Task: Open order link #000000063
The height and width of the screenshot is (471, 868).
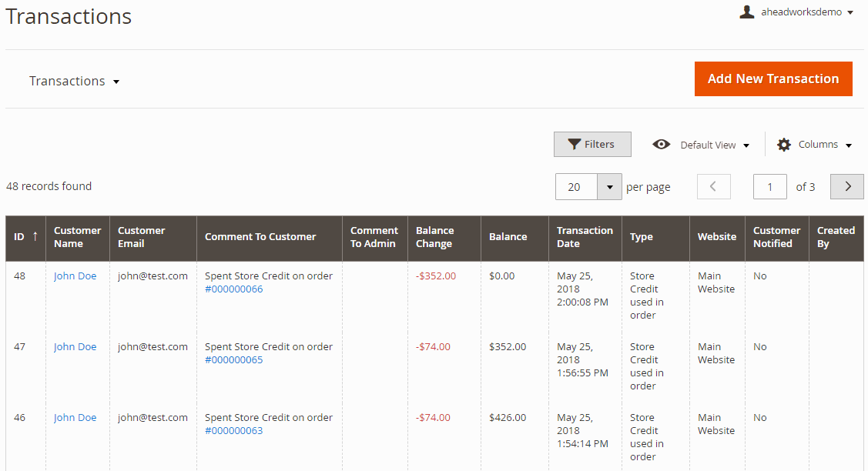Action: [x=233, y=431]
